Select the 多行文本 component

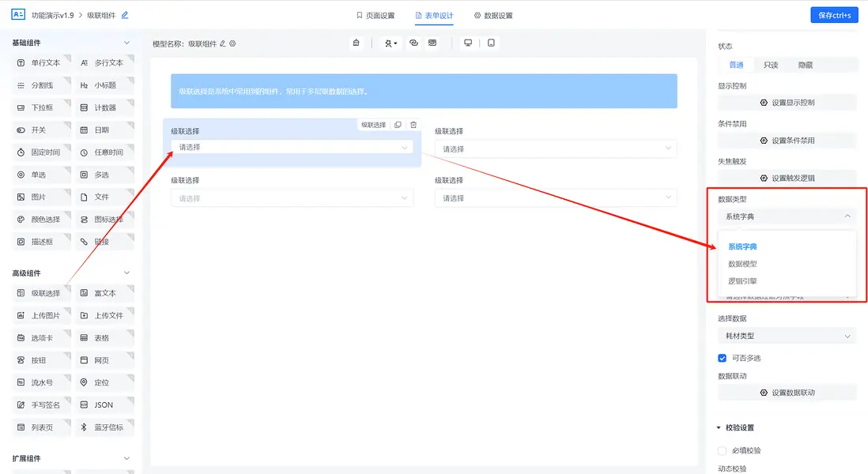pyautogui.click(x=104, y=62)
